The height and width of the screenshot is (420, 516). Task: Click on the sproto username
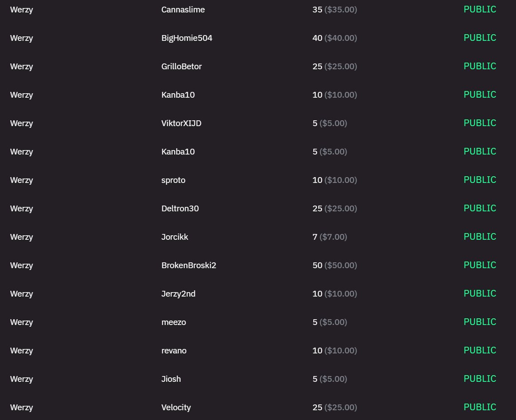pos(173,180)
